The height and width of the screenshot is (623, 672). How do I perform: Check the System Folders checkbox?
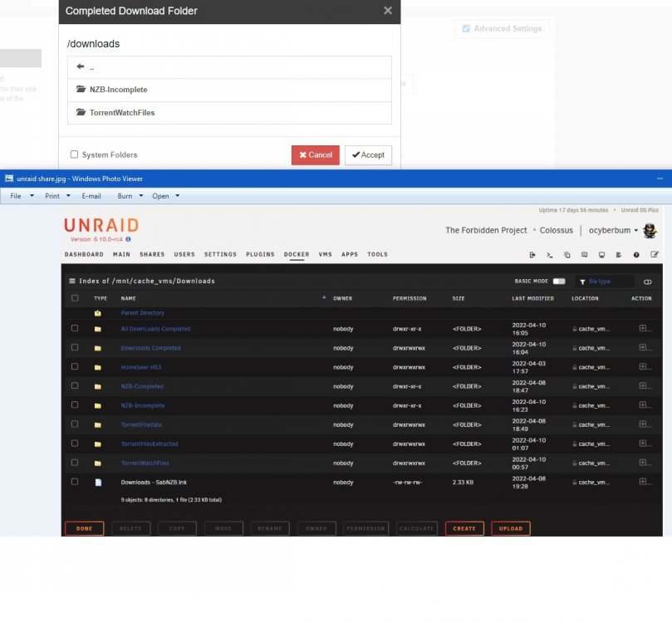coord(74,155)
